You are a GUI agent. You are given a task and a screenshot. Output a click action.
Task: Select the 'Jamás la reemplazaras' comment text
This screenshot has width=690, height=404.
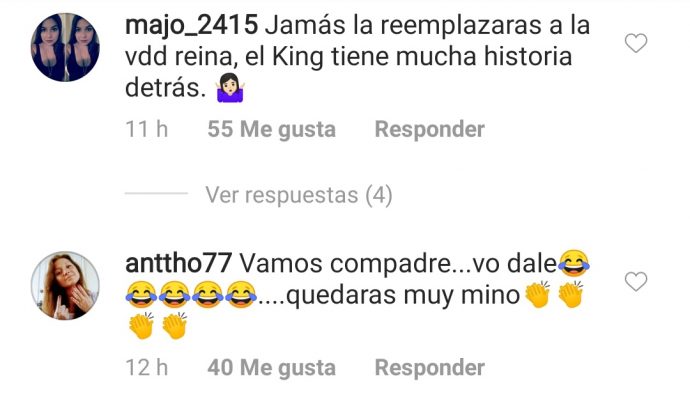pos(357,57)
